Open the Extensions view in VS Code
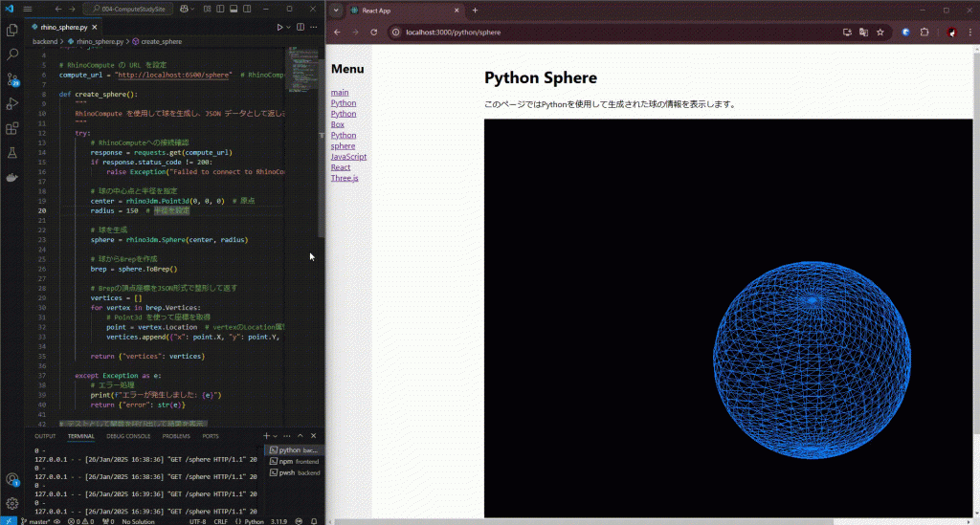The image size is (980, 525). (12, 128)
